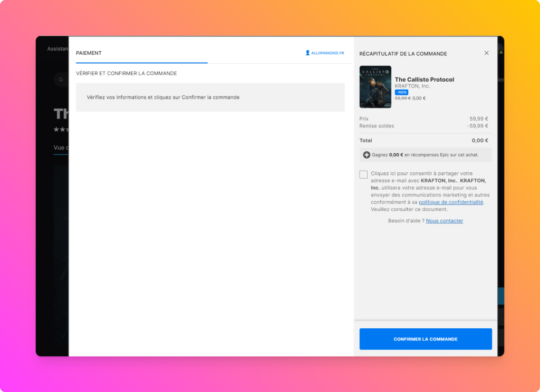The width and height of the screenshot is (540, 392).
Task: Follow the Nous contacter help link
Action: (444, 221)
